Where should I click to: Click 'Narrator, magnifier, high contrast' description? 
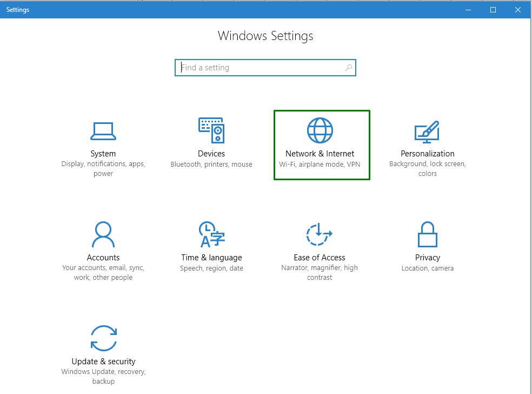pos(320,272)
